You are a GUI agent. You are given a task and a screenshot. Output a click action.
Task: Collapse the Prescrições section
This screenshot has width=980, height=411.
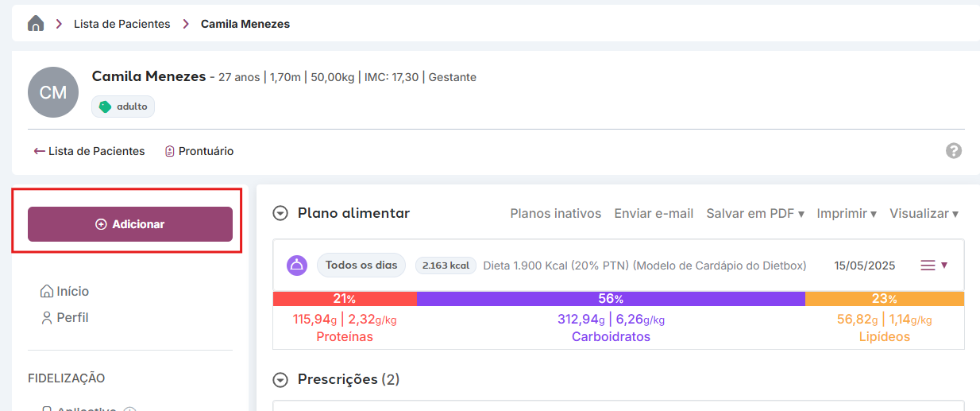(280, 380)
